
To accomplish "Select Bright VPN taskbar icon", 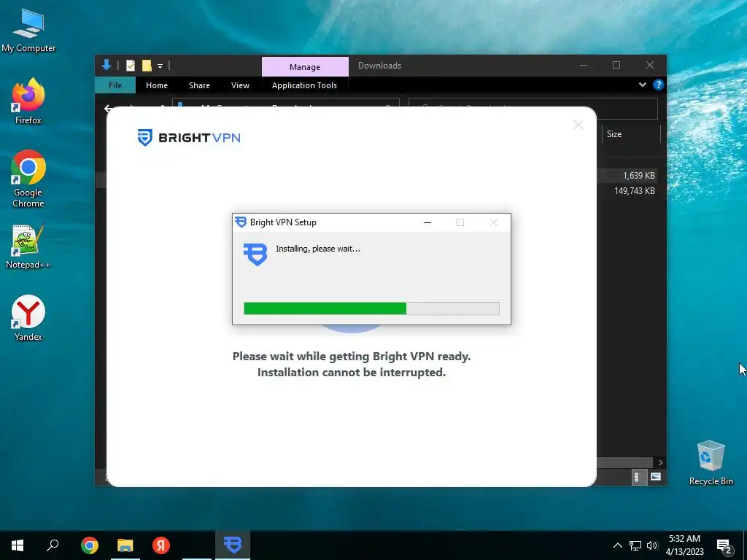I will [x=233, y=545].
